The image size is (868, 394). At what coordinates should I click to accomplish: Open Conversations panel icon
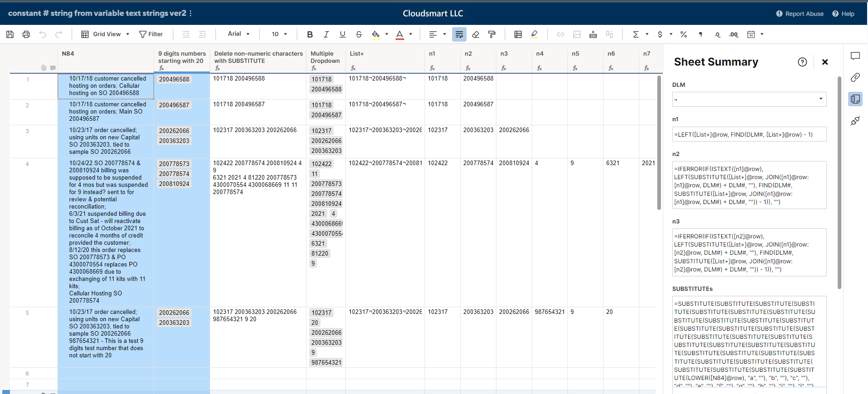pyautogui.click(x=855, y=56)
